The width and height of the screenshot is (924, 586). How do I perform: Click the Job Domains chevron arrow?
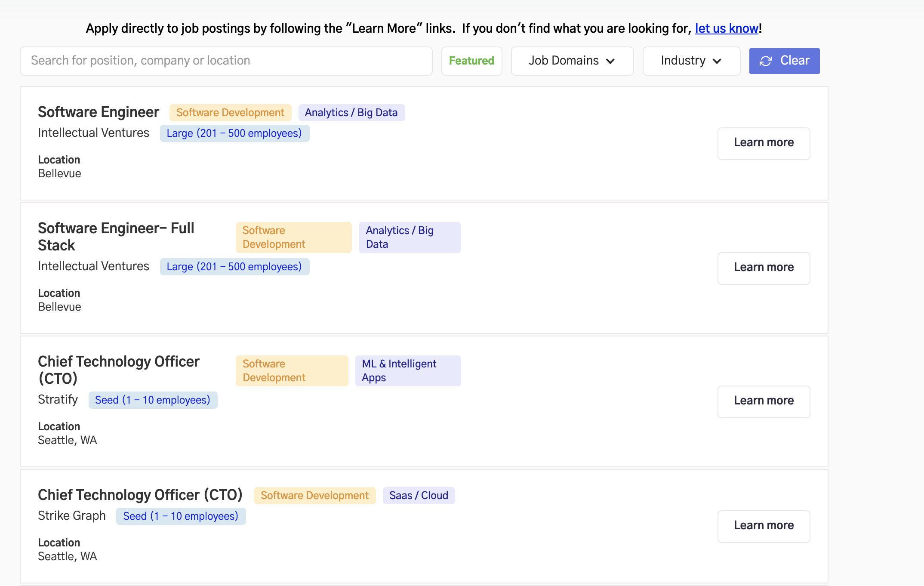[610, 61]
